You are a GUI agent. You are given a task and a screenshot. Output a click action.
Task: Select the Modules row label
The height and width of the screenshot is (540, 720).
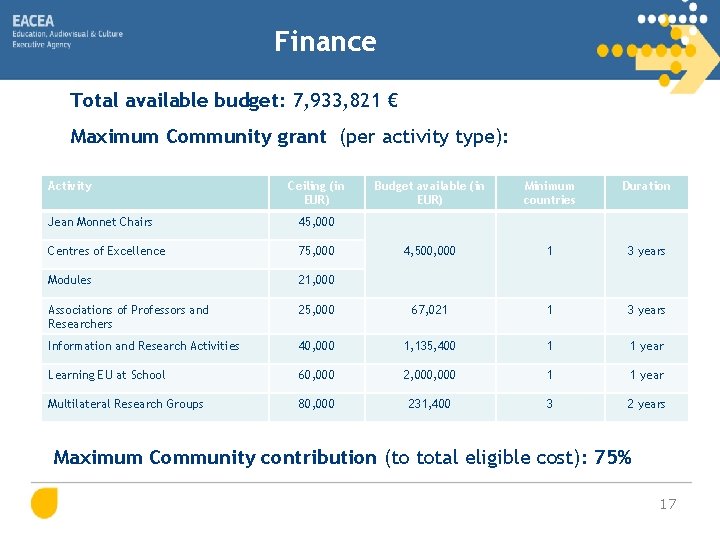(x=69, y=280)
